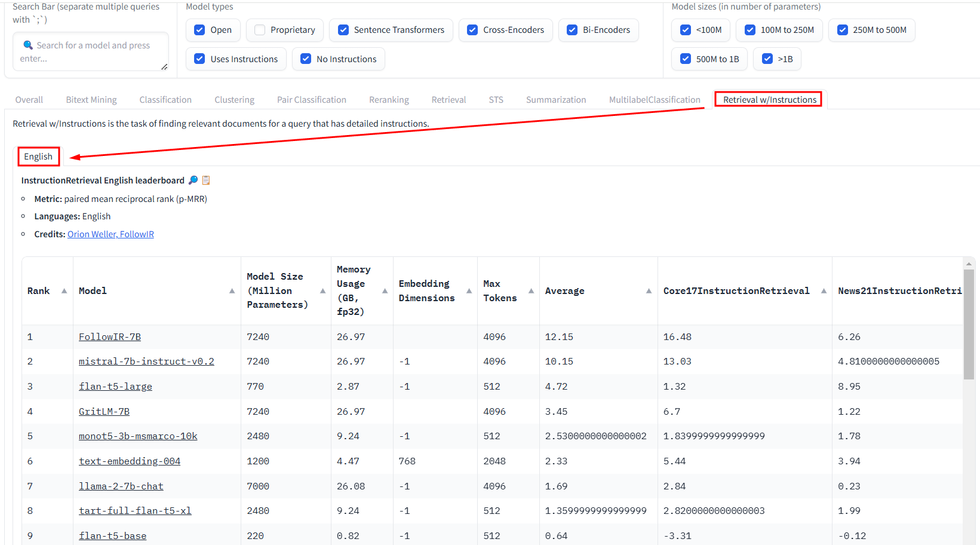Sort by Core17InstructionRetrieval column arrow
980x545 pixels.
824,291
